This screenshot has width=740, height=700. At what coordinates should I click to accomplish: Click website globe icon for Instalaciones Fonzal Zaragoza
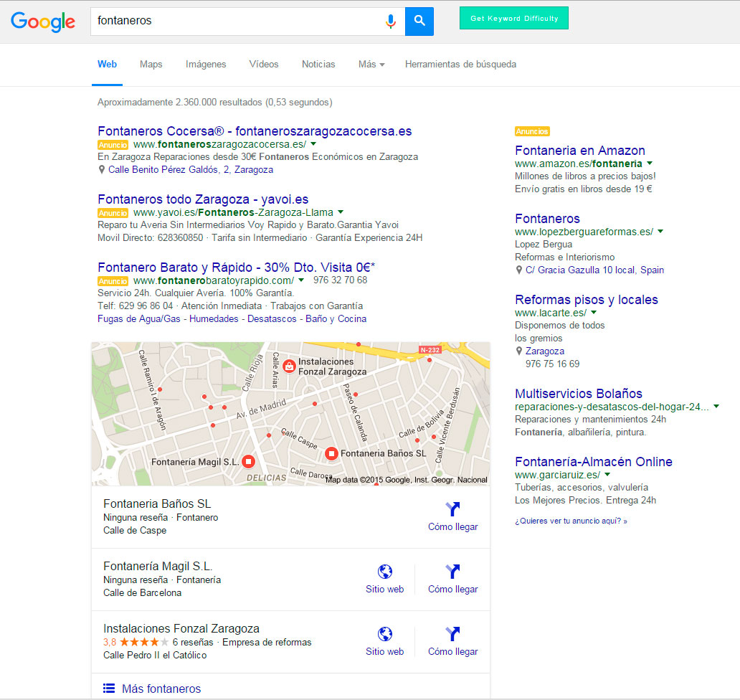pyautogui.click(x=384, y=634)
